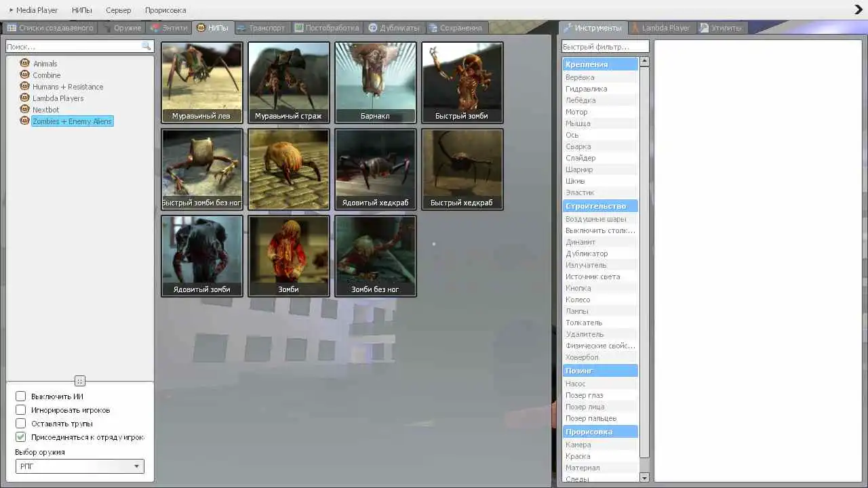Select the Удалитель tool
Screen dimensions: 868x488
pyautogui.click(x=600, y=334)
